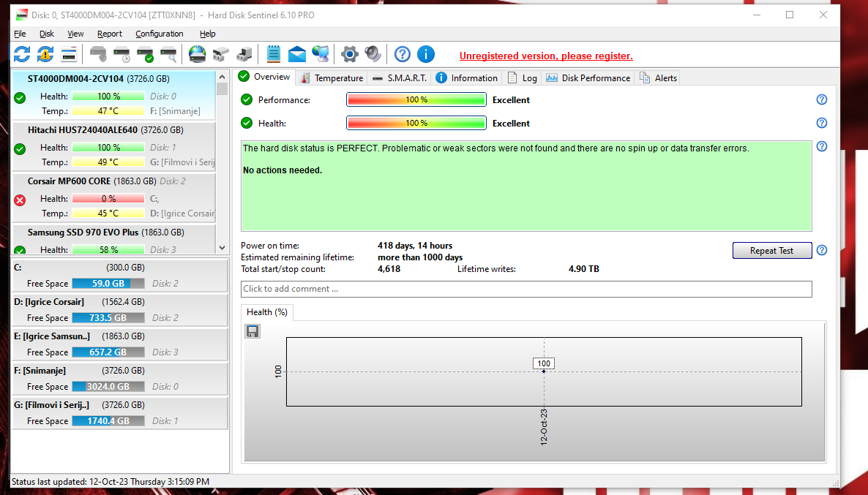Click the blue envelope e-mail icon
This screenshot has height=495, width=868.
296,54
